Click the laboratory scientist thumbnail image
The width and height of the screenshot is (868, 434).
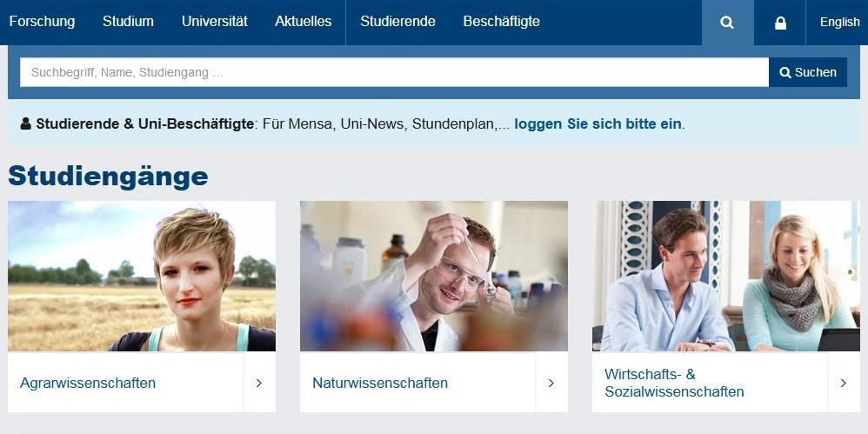tap(434, 277)
